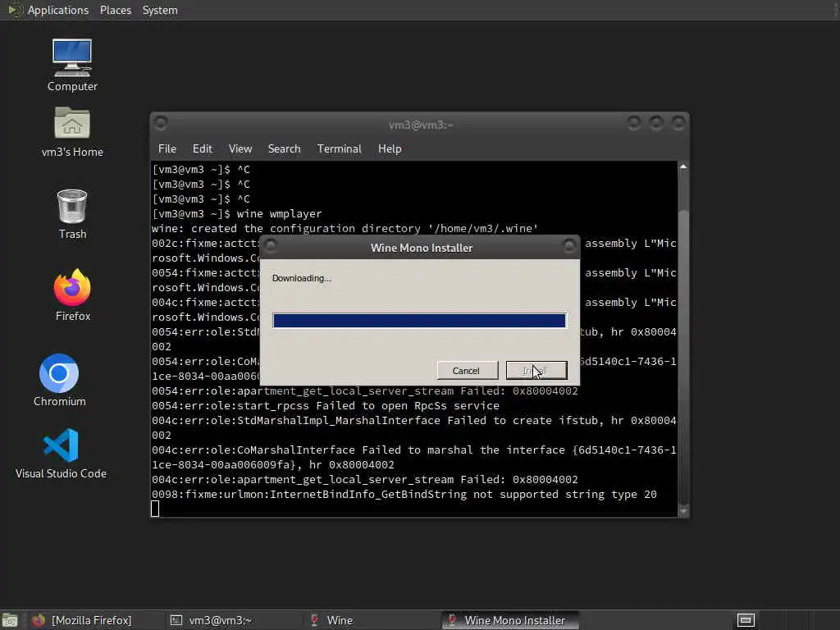This screenshot has width=840, height=630.
Task: Click the 'Wine Mono Installer' dialog title
Action: 422,248
